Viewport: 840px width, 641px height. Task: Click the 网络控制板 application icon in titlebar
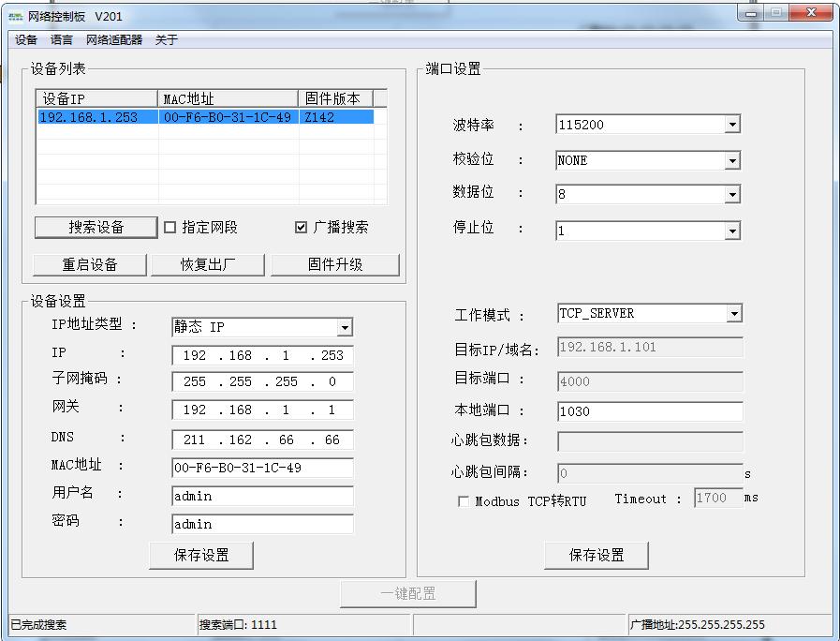click(x=15, y=13)
